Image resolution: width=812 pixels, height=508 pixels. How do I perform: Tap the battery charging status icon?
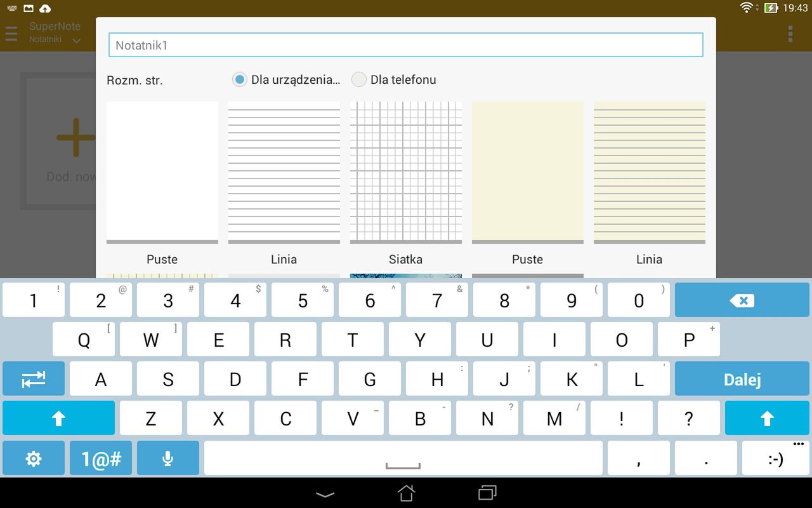tap(771, 8)
